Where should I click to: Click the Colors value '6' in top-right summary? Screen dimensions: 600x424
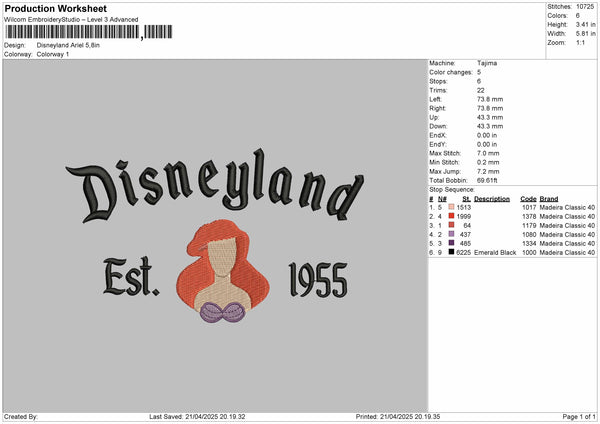coord(577,16)
